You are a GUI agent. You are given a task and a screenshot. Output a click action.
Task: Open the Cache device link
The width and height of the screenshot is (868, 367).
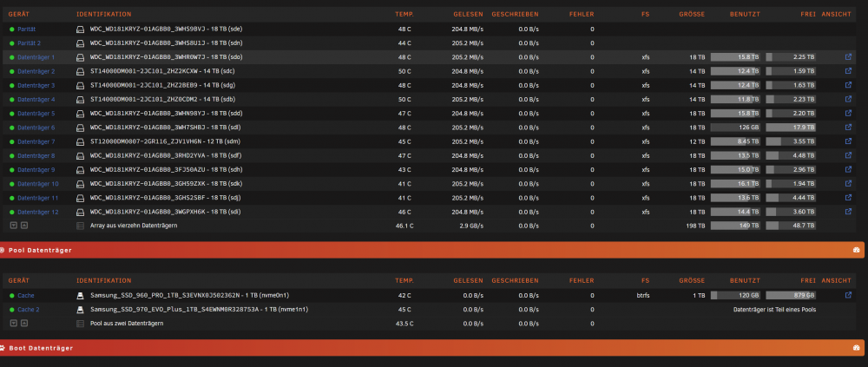coord(25,296)
